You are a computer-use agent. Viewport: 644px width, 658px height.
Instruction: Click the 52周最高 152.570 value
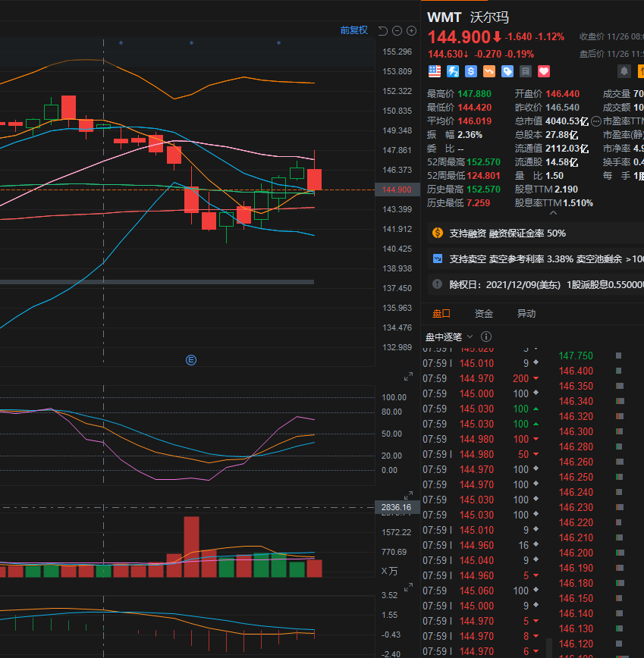click(483, 162)
